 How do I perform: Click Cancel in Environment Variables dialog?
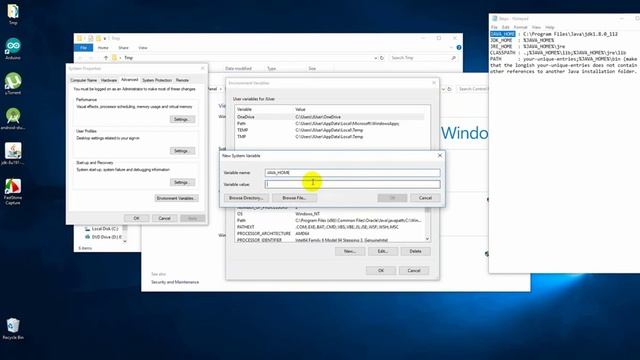[414, 271]
